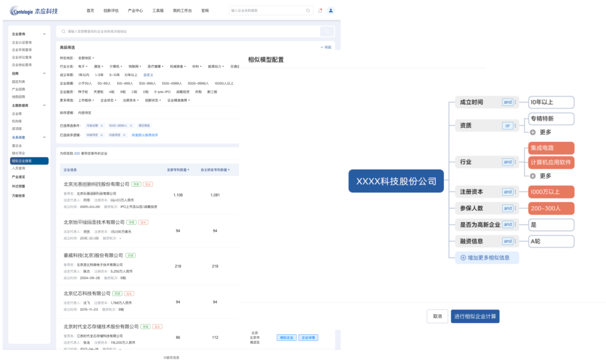Click the notification bell icon in header
Screen dimensions: 606x364
[320, 11]
